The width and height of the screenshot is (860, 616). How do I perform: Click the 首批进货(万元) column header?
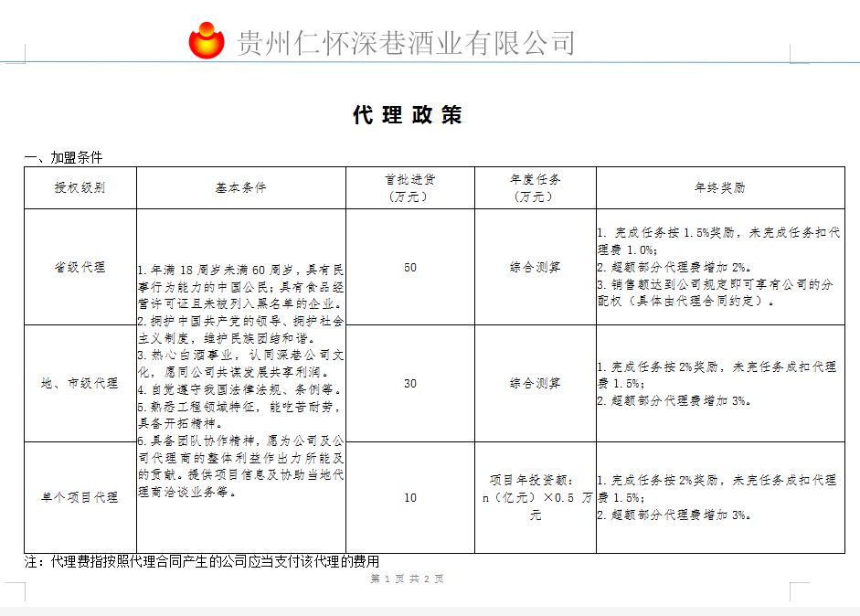[x=409, y=188]
